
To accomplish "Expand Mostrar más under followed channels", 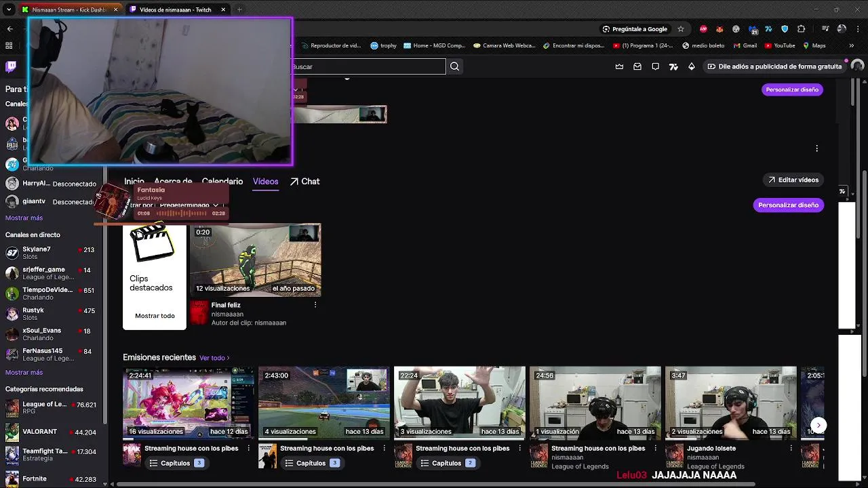I will pos(24,218).
